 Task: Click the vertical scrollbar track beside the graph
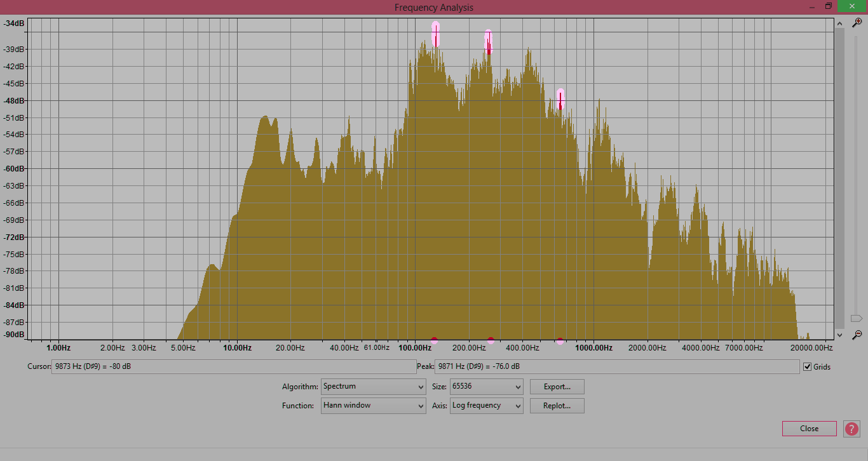coord(839,178)
